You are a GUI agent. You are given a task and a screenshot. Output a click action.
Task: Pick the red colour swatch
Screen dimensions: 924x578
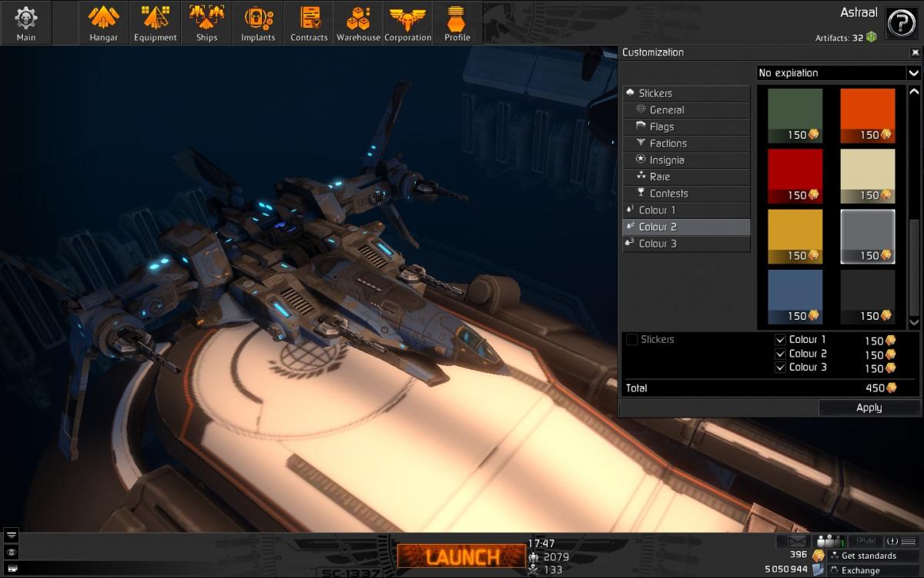[795, 176]
